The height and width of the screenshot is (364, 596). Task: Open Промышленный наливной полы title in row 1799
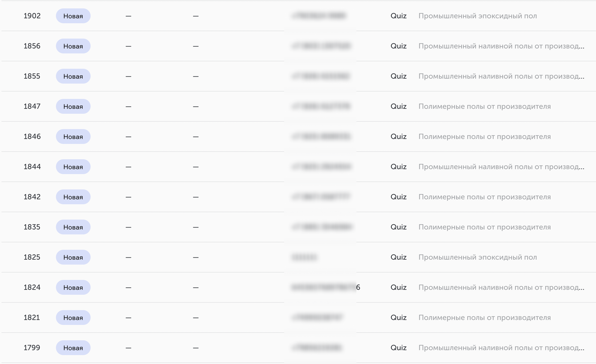click(501, 348)
